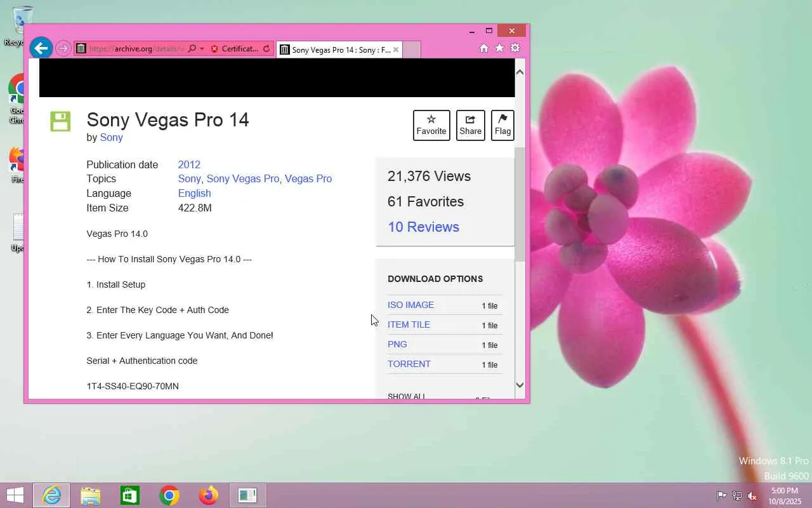Click the 21,376 Views count
This screenshot has height=508, width=812.
click(429, 176)
